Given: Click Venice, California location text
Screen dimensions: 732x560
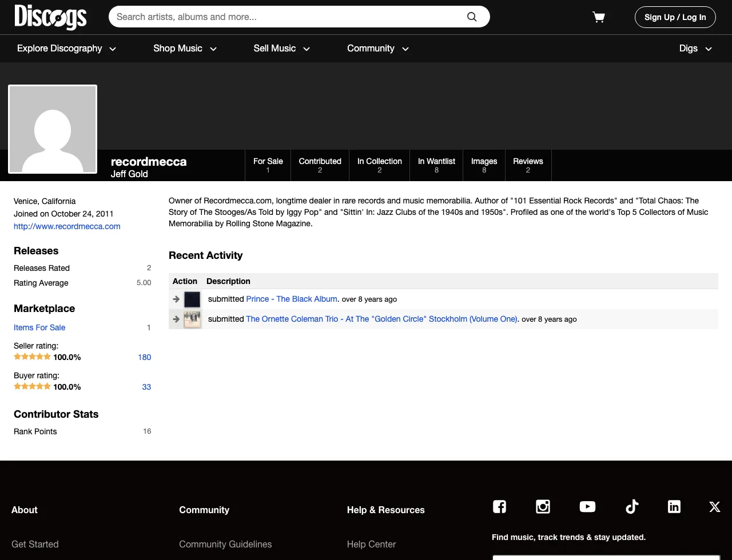Looking at the screenshot, I should pyautogui.click(x=45, y=201).
